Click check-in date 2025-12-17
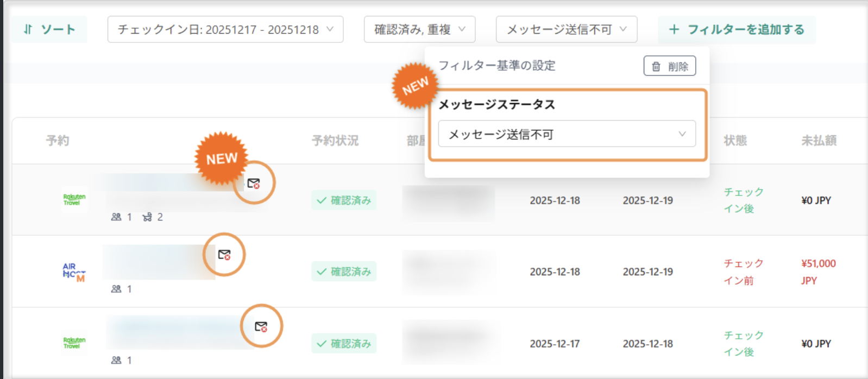The image size is (868, 379). tap(555, 344)
